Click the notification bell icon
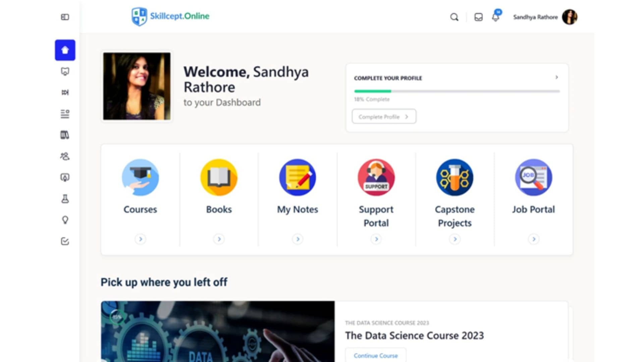This screenshot has width=644, height=362. click(495, 17)
